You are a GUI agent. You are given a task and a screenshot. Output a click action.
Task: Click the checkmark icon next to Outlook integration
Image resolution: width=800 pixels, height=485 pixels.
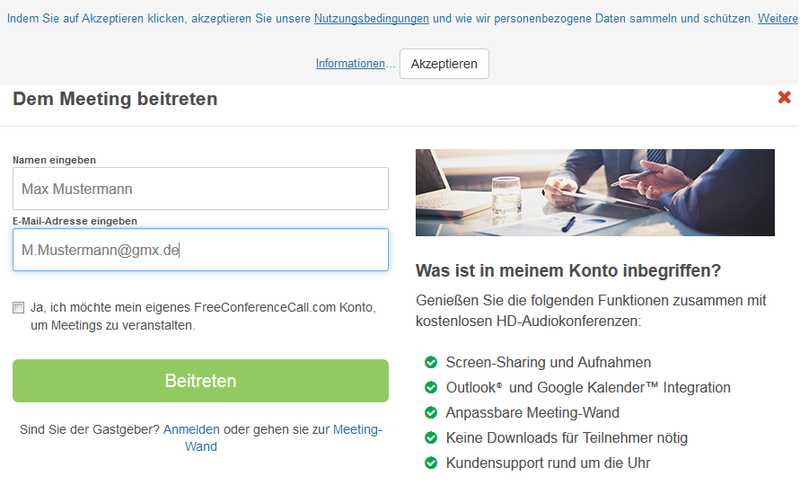pyautogui.click(x=431, y=387)
